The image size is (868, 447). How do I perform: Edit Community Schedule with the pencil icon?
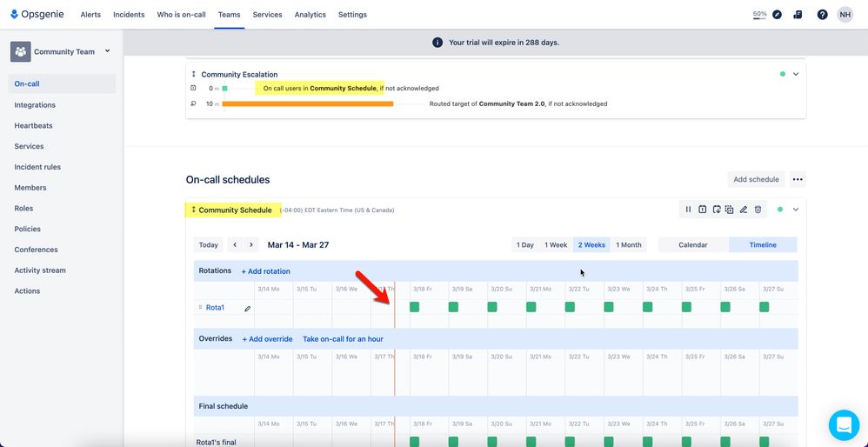coord(744,209)
